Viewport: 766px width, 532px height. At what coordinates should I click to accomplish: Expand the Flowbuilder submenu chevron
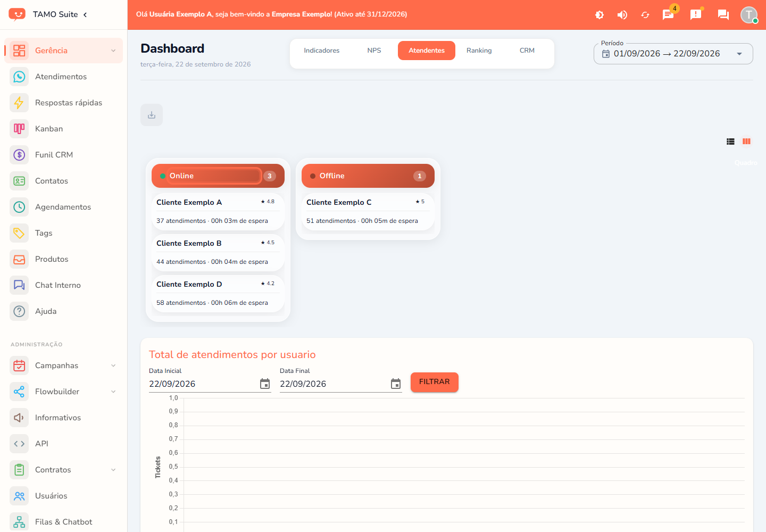113,392
